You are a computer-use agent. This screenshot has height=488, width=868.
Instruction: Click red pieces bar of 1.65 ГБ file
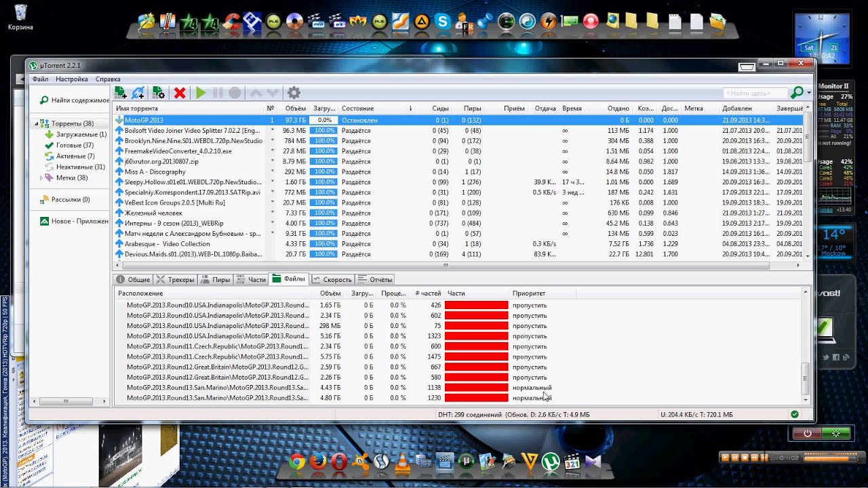(476, 305)
